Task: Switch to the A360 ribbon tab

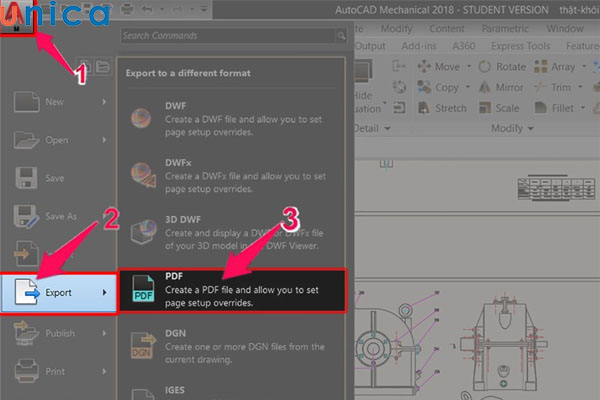Action: point(463,46)
